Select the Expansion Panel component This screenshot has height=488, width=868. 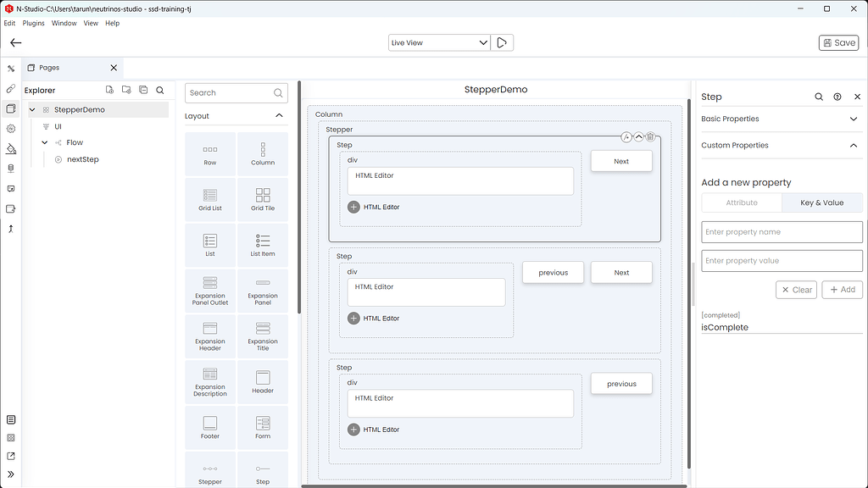pyautogui.click(x=263, y=291)
